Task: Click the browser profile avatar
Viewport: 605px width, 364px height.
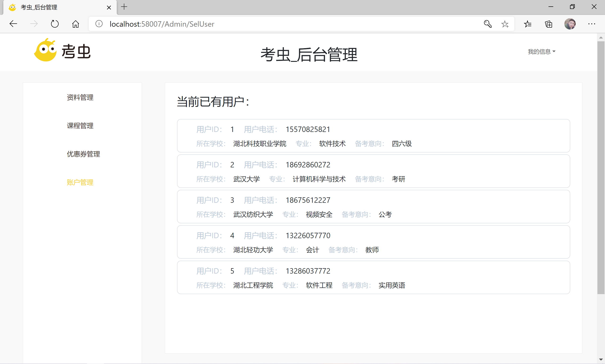Action: pos(570,24)
